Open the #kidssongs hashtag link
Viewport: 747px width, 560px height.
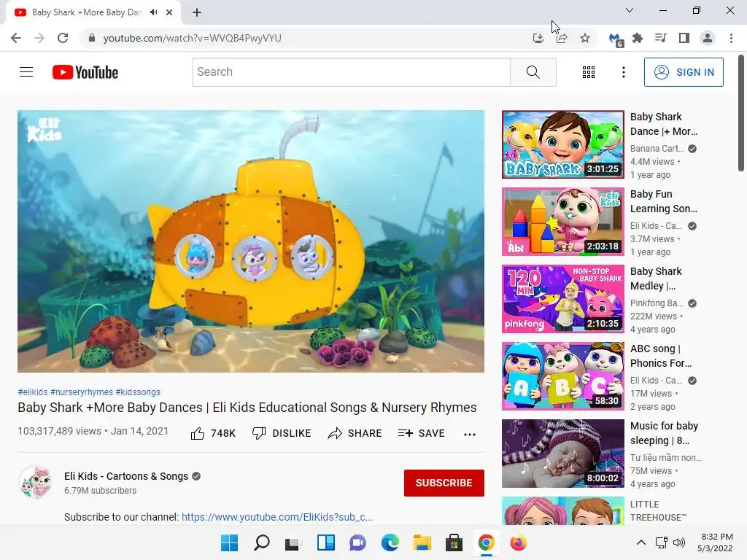tap(138, 392)
